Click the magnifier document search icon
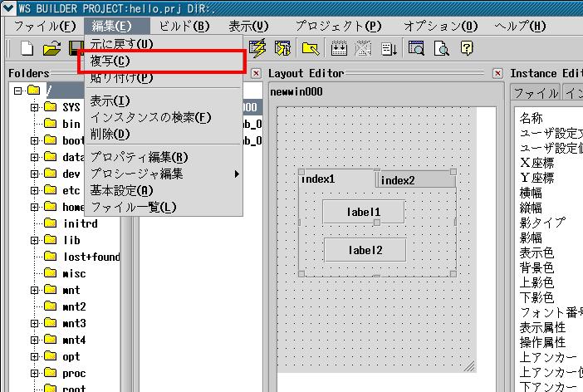This screenshot has width=583, height=392. pyautogui.click(x=441, y=48)
